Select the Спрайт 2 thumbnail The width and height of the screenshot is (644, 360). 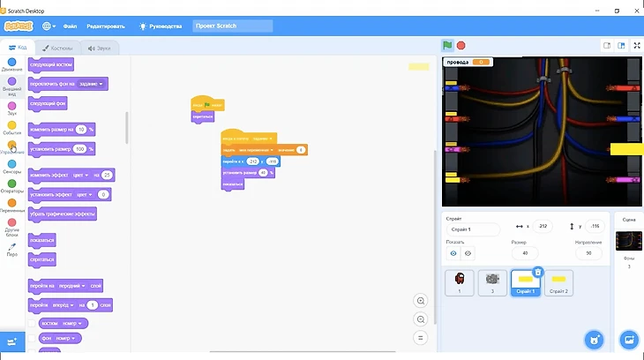pyautogui.click(x=558, y=282)
